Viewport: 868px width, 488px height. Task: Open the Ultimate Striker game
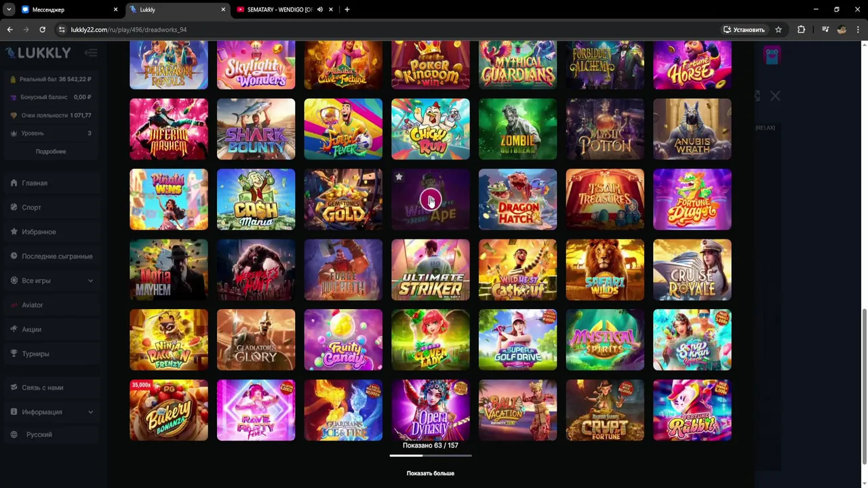pos(431,270)
